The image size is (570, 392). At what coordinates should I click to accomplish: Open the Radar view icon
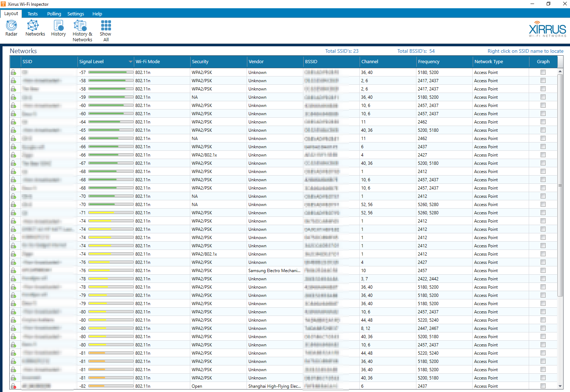click(x=11, y=26)
